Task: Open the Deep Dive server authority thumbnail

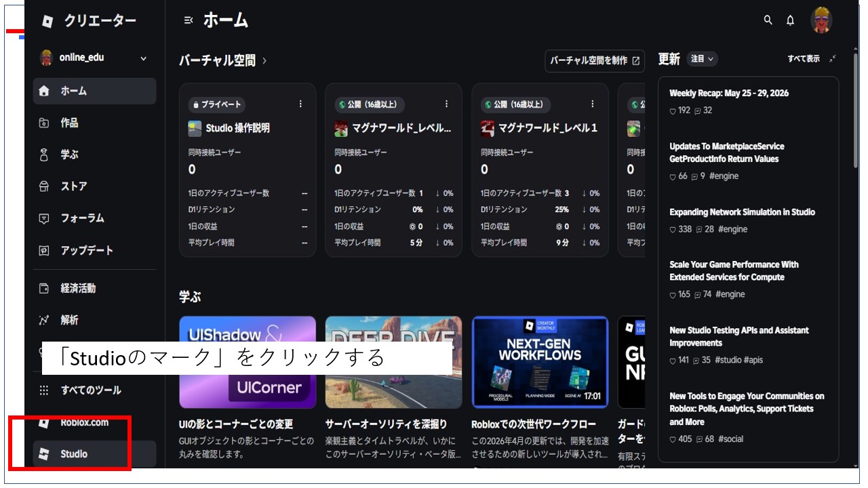Action: pyautogui.click(x=393, y=362)
